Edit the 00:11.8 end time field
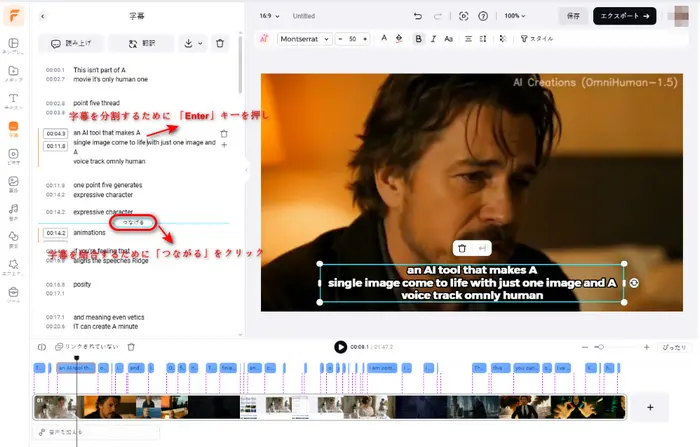The width and height of the screenshot is (700, 447). coord(55,146)
